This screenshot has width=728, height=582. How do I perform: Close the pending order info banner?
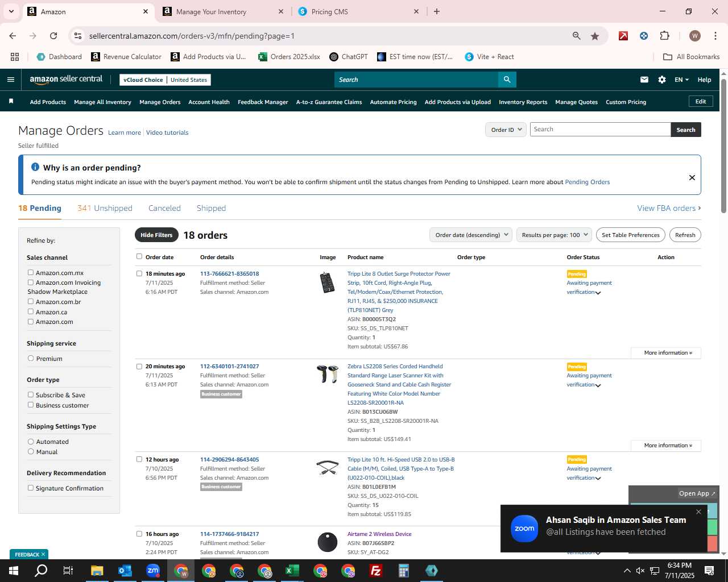(692, 177)
